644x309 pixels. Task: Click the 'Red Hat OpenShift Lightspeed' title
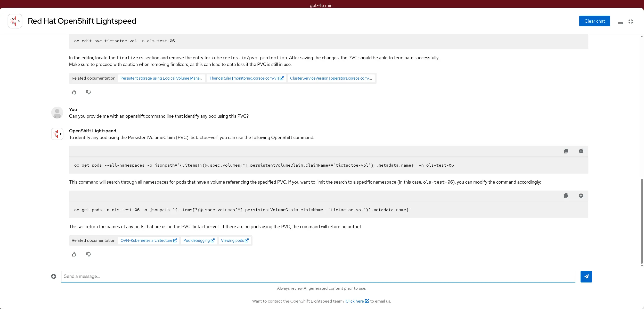pos(82,21)
